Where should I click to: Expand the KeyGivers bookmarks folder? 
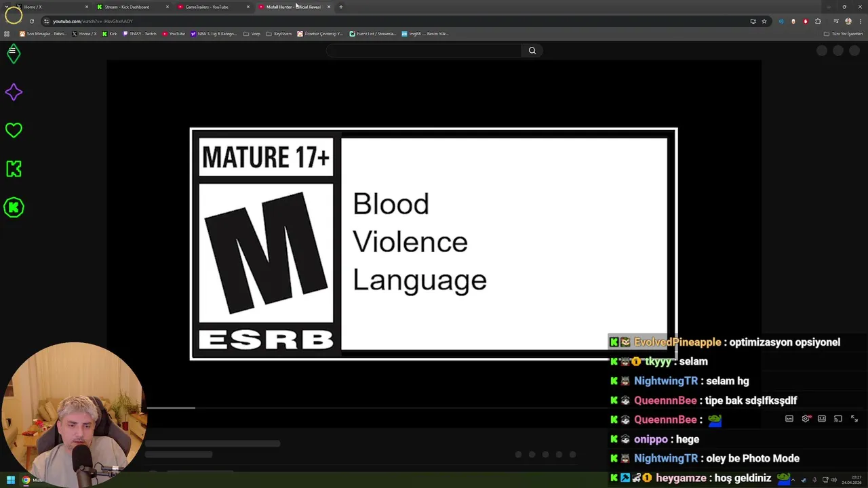(x=279, y=33)
